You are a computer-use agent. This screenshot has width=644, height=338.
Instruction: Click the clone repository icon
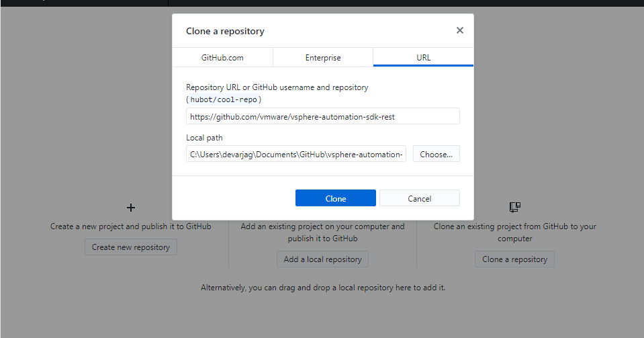[515, 207]
